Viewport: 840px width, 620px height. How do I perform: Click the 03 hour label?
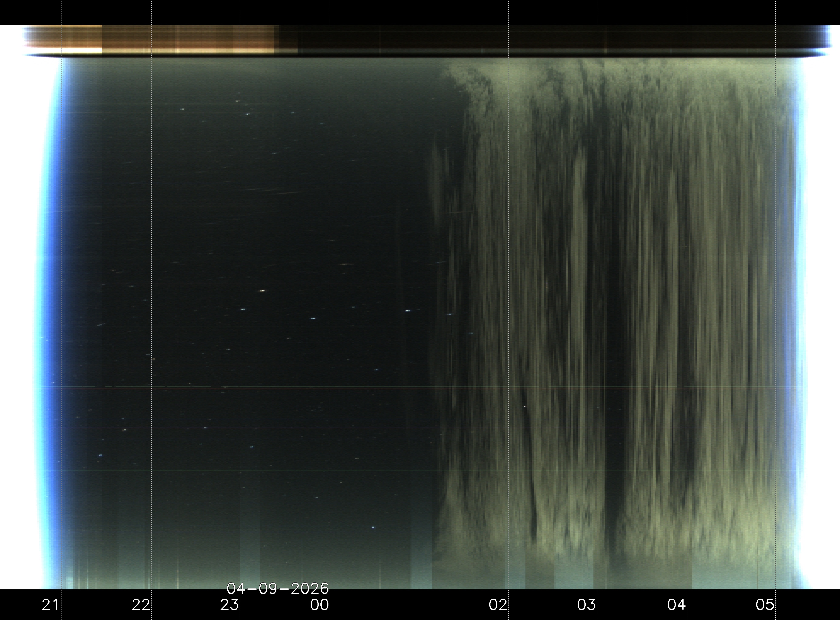[586, 605]
